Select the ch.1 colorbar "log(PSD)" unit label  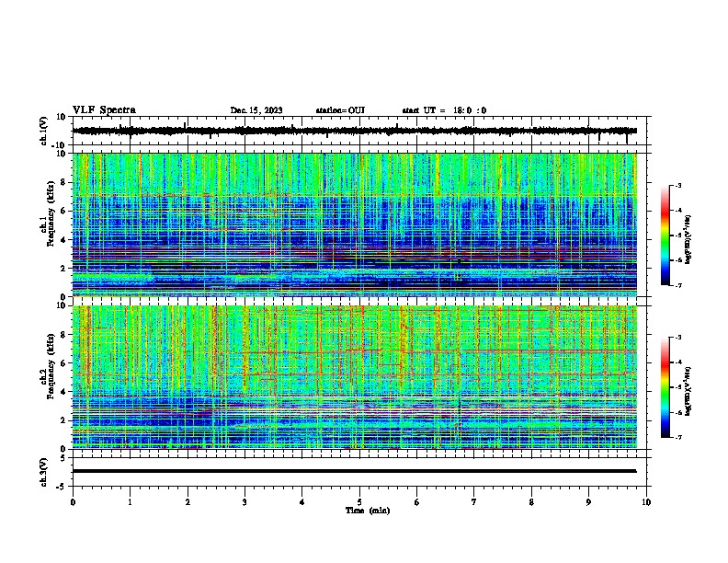[688, 239]
